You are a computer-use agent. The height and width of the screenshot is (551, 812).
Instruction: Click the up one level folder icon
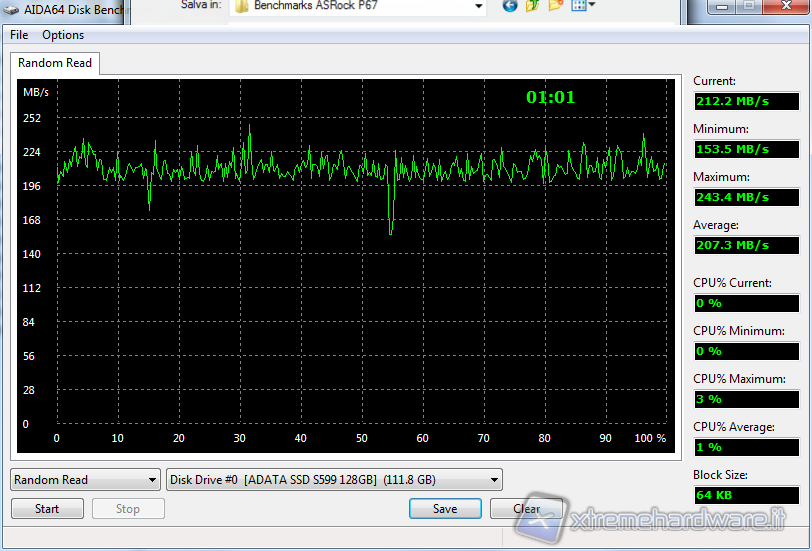pyautogui.click(x=532, y=5)
